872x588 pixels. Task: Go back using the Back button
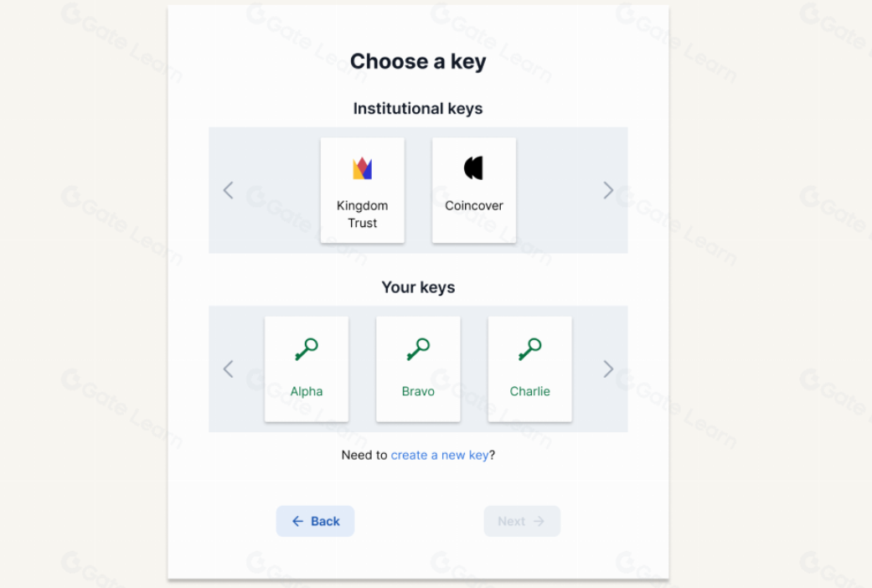[x=316, y=521]
